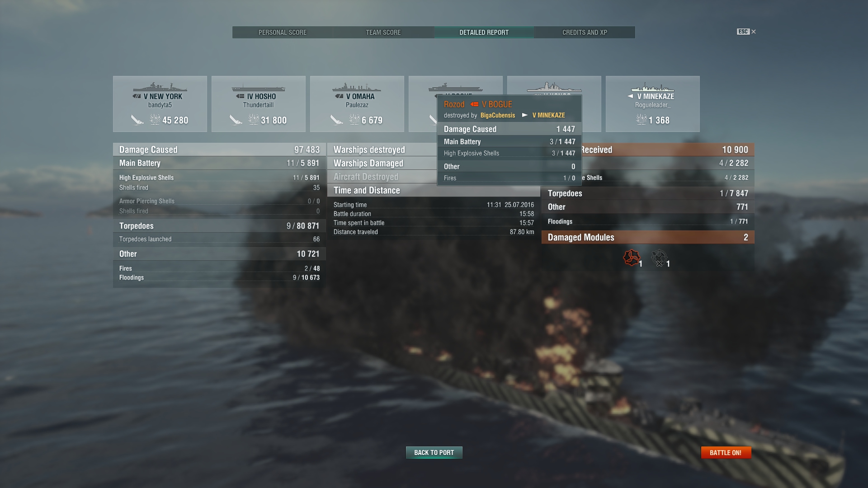This screenshot has height=488, width=868.
Task: Click the Back to Port button
Action: pyautogui.click(x=434, y=452)
